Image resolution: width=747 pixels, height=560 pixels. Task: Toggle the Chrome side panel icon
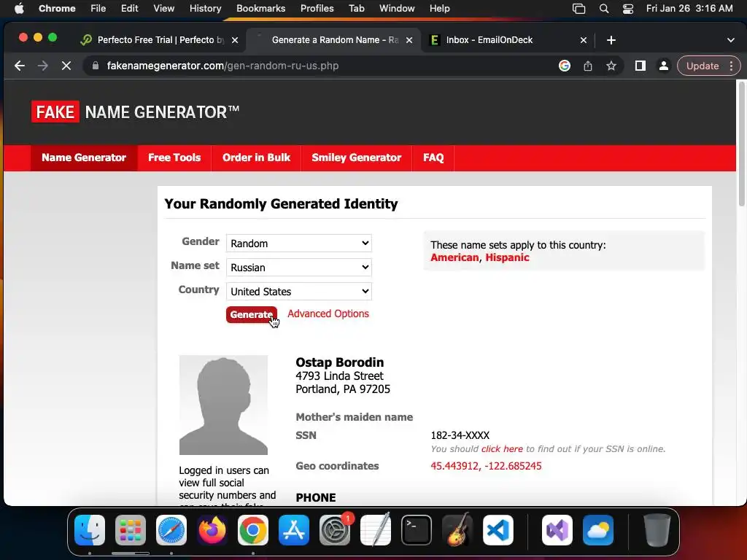tap(640, 66)
